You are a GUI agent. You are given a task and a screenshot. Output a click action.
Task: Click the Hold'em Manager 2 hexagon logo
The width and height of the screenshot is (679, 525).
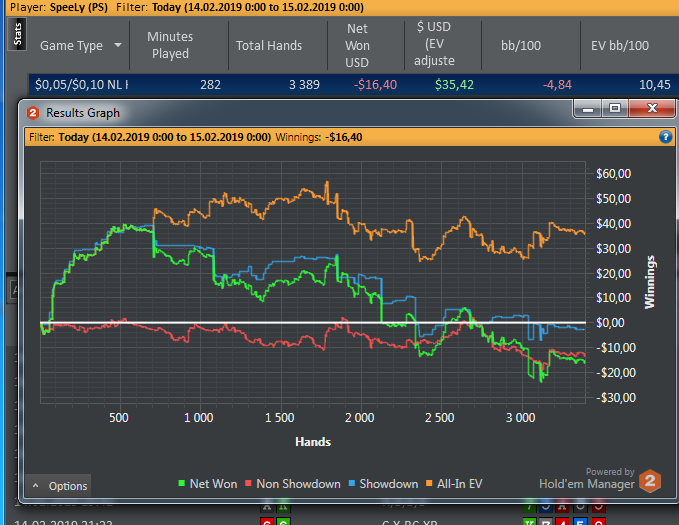point(650,481)
